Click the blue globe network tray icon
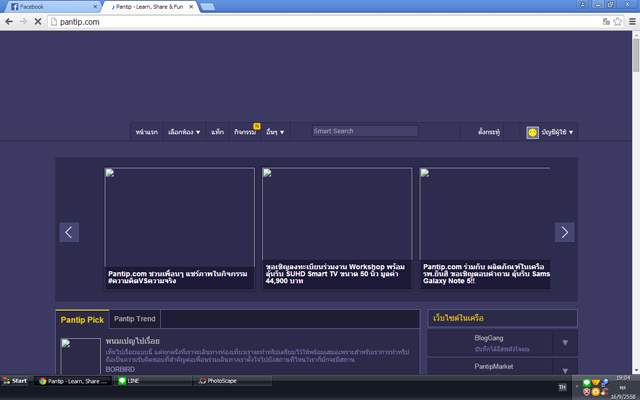640x400 pixels. tap(604, 383)
